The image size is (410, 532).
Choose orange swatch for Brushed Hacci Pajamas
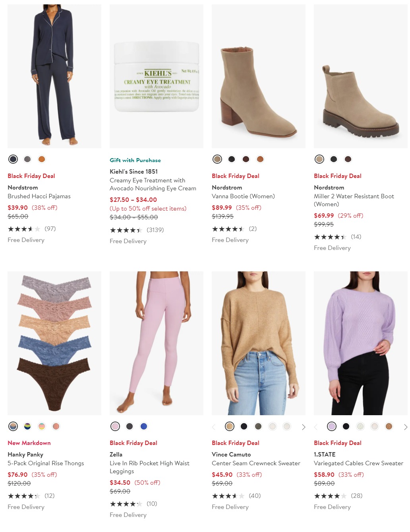[x=42, y=159]
